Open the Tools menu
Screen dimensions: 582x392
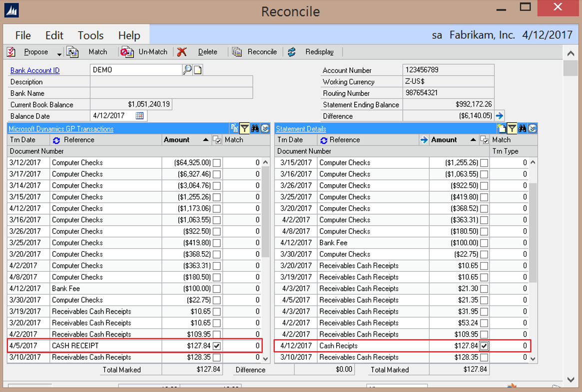[90, 35]
